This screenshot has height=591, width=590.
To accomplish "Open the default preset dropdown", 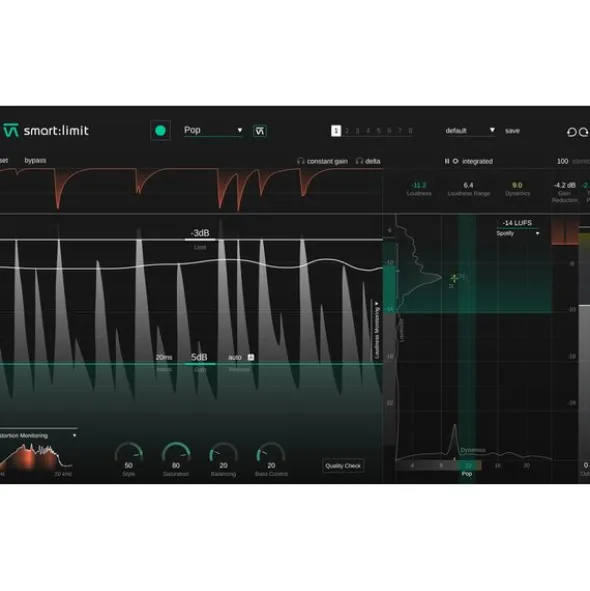I will coord(470,131).
